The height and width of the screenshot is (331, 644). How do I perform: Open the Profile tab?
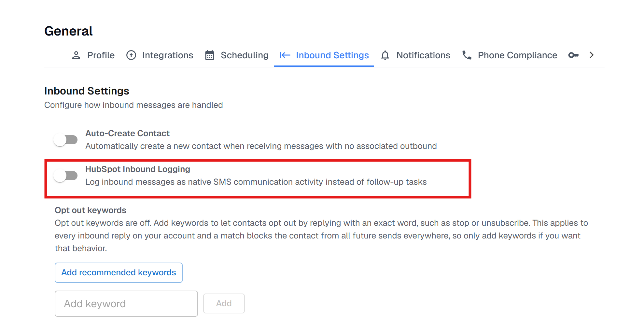[93, 55]
